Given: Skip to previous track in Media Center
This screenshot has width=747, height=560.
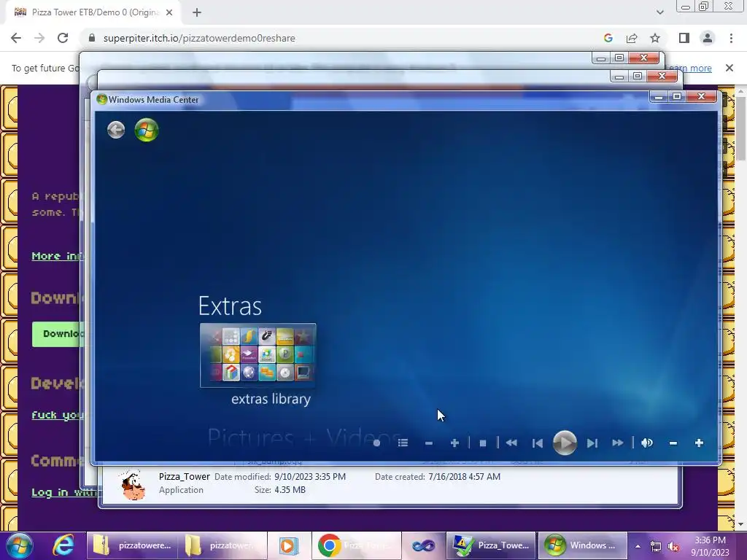Looking at the screenshot, I should (538, 443).
